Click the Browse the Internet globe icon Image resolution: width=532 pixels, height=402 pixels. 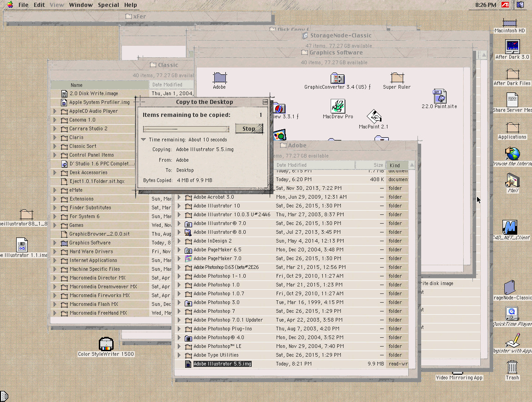tap(512, 153)
